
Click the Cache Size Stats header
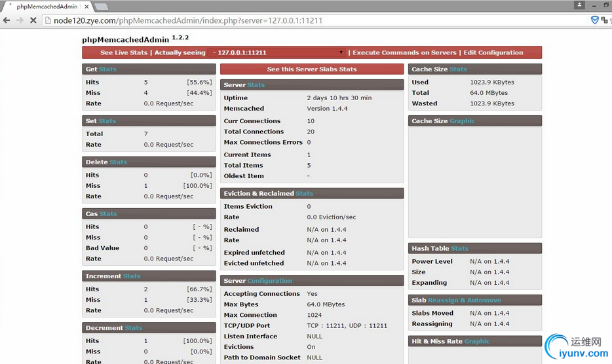point(475,69)
